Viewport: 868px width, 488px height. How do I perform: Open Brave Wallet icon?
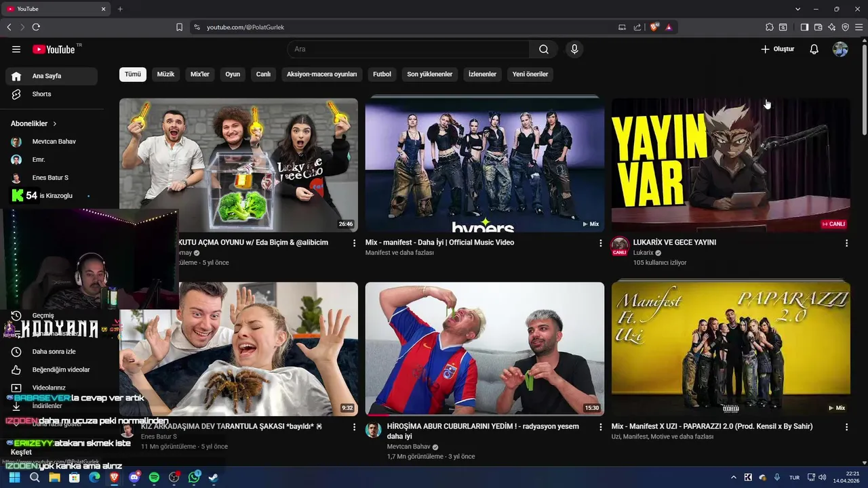point(818,27)
